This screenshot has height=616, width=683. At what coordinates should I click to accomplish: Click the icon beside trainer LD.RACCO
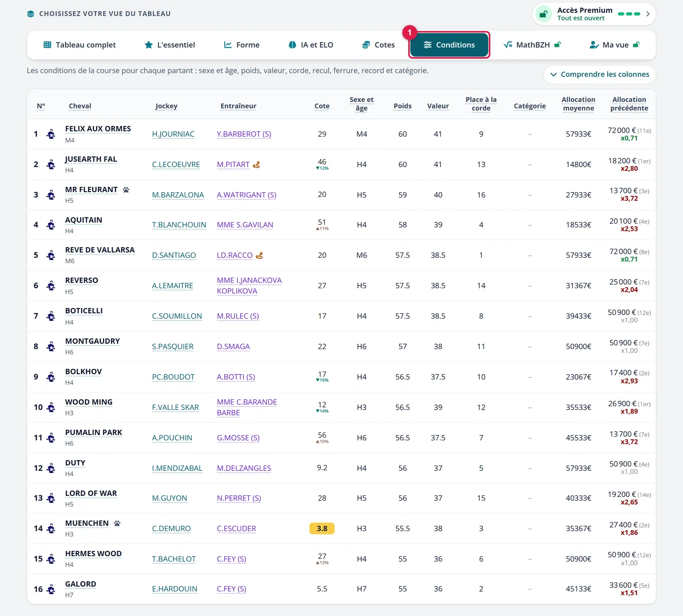point(259,255)
